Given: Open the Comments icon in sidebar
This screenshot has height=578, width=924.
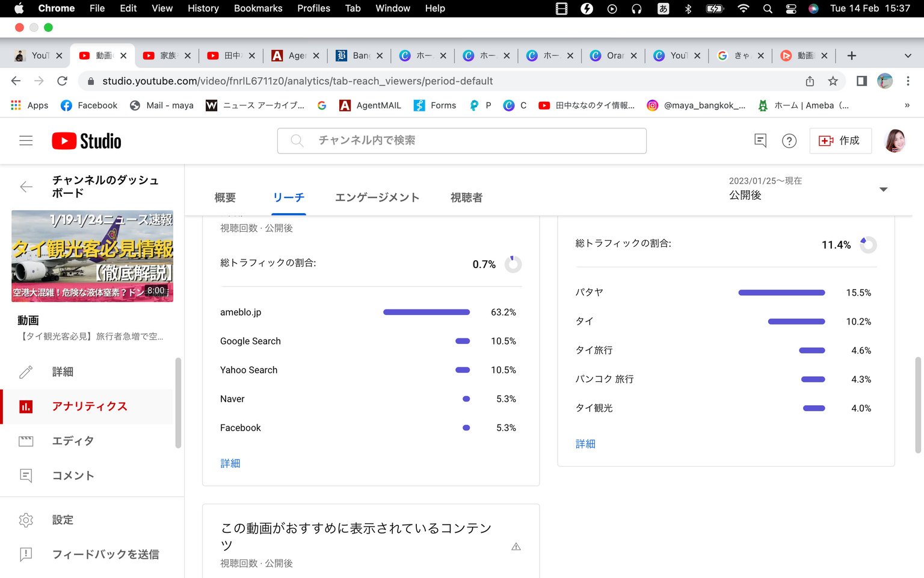Looking at the screenshot, I should (26, 476).
